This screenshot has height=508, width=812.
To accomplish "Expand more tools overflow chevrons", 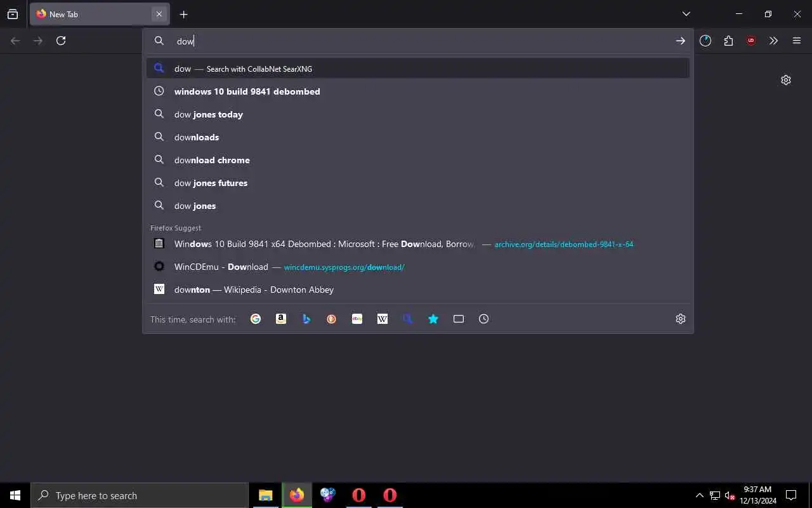I will click(x=774, y=41).
